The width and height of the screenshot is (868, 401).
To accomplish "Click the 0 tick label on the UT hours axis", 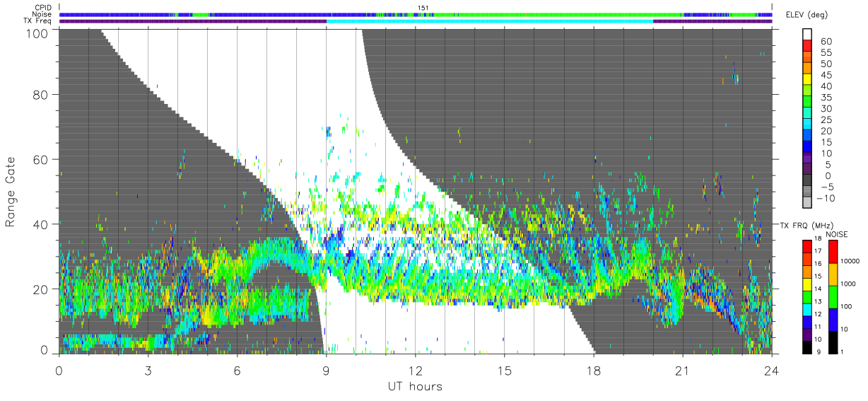I will point(59,371).
